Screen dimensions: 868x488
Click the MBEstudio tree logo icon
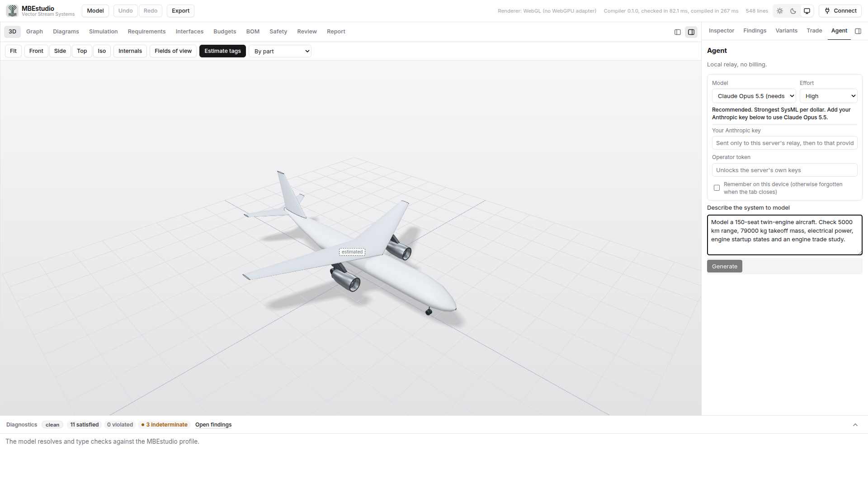(x=12, y=11)
